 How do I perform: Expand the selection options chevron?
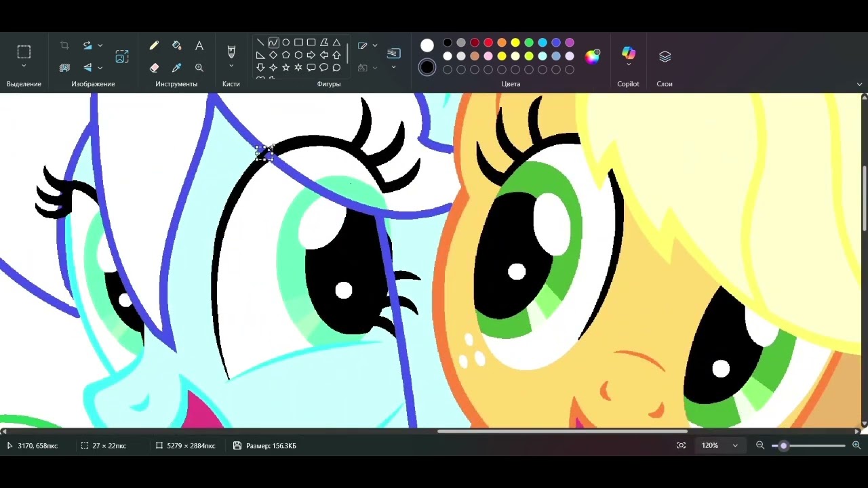(24, 66)
